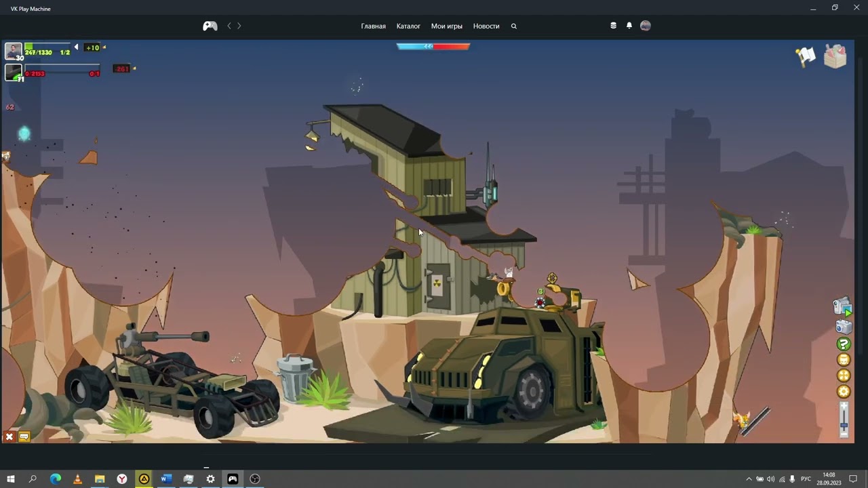Click the VK Play gamepad logo
This screenshot has width=868, height=488.
click(210, 26)
